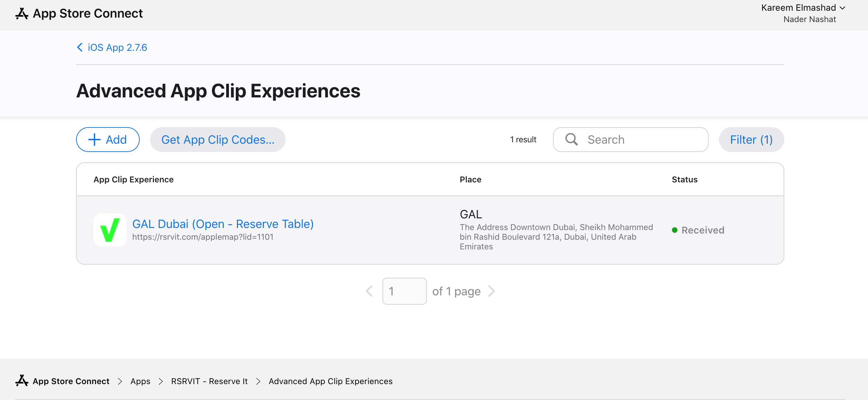Go to the previous page arrow
868x400 pixels.
click(369, 291)
